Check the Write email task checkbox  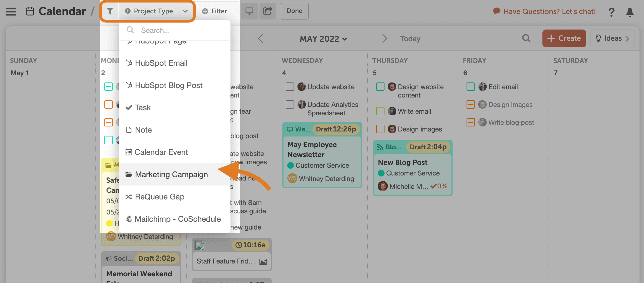pyautogui.click(x=380, y=111)
